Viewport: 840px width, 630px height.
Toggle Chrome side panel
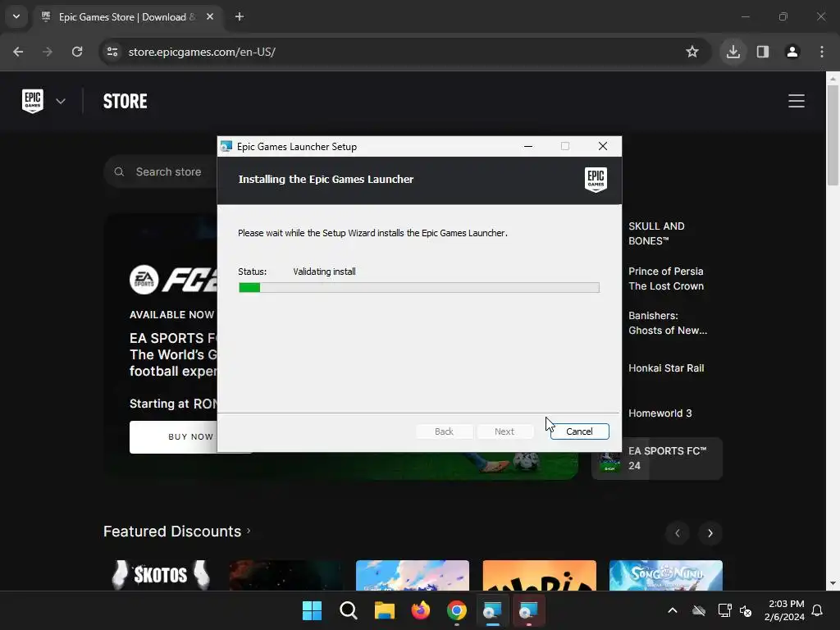click(763, 52)
